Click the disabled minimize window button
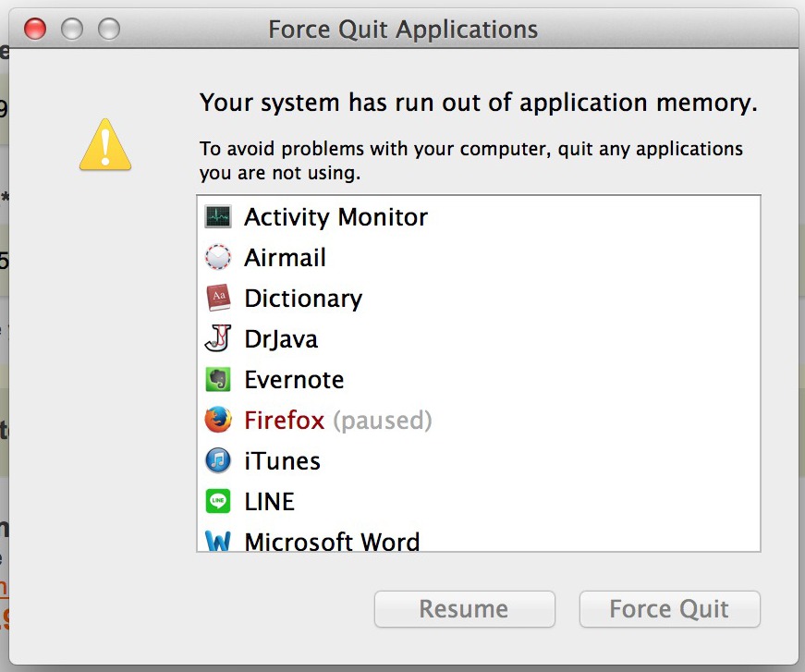 [x=72, y=29]
